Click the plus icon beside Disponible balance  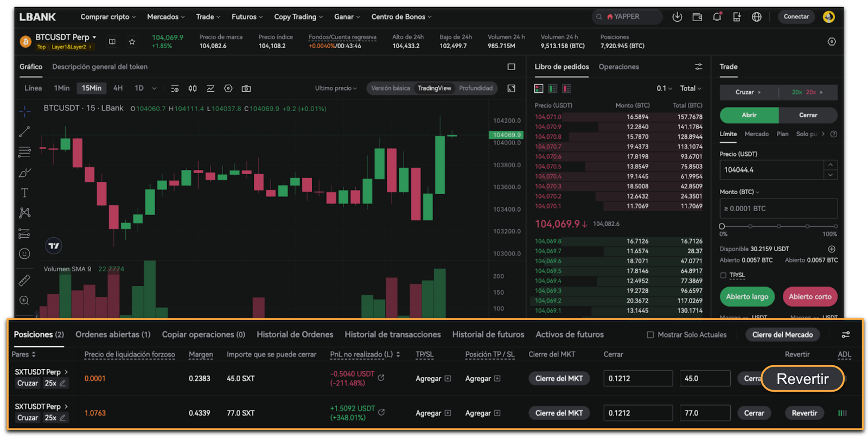coord(832,249)
